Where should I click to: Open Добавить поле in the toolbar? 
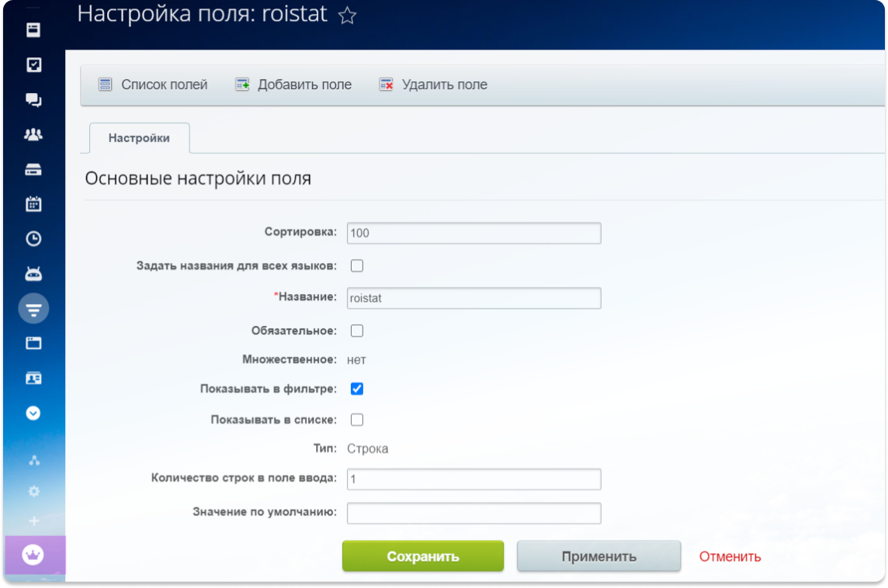(293, 85)
